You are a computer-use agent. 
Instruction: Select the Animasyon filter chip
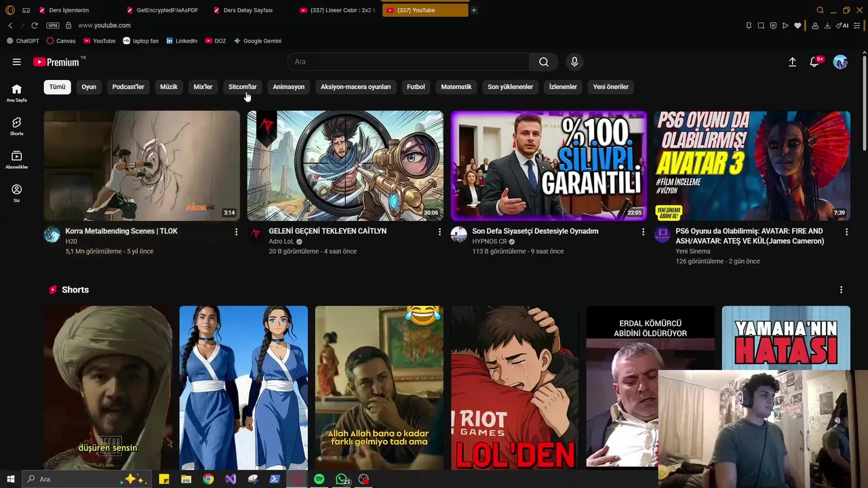click(x=288, y=87)
